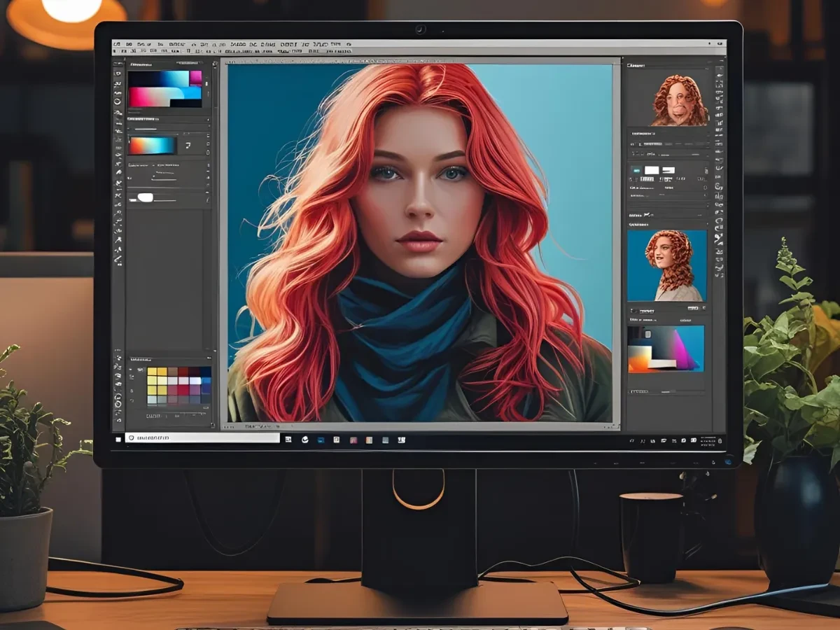Image resolution: width=840 pixels, height=630 pixels.
Task: Click the taskbar search box
Action: (x=202, y=438)
